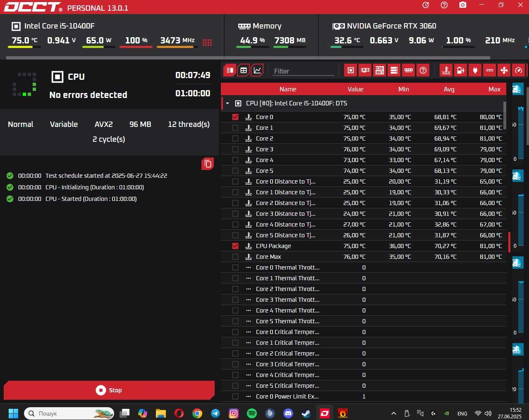Sort by the Name column header

coord(288,89)
